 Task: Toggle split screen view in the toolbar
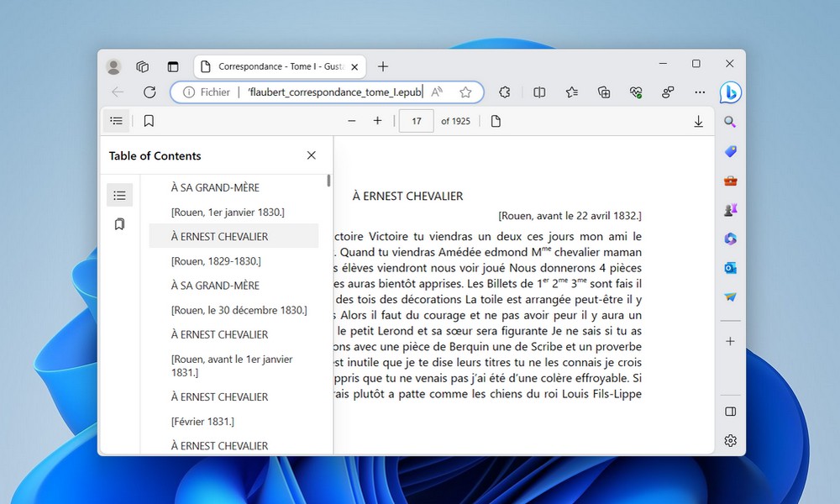pyautogui.click(x=538, y=92)
